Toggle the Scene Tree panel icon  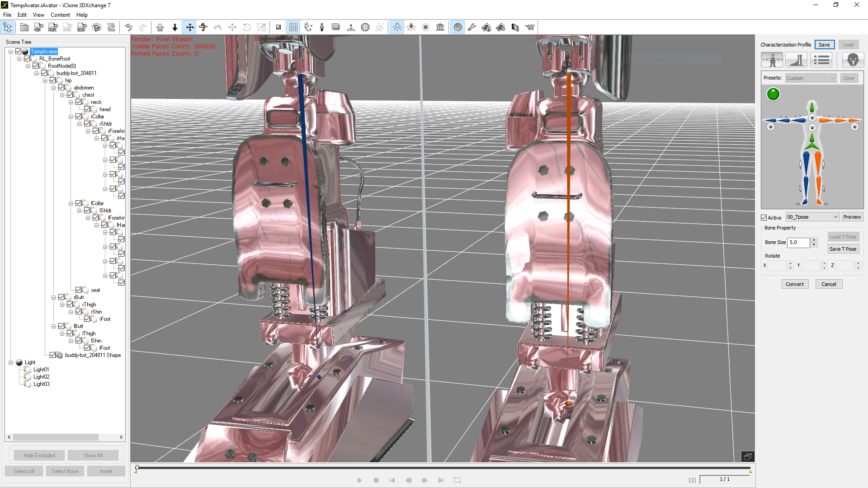(x=8, y=28)
